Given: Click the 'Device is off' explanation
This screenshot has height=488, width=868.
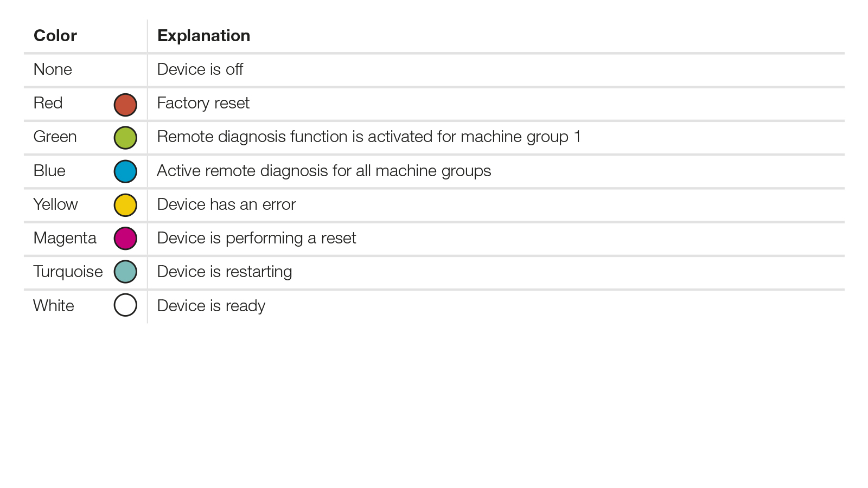Looking at the screenshot, I should pyautogui.click(x=200, y=69).
